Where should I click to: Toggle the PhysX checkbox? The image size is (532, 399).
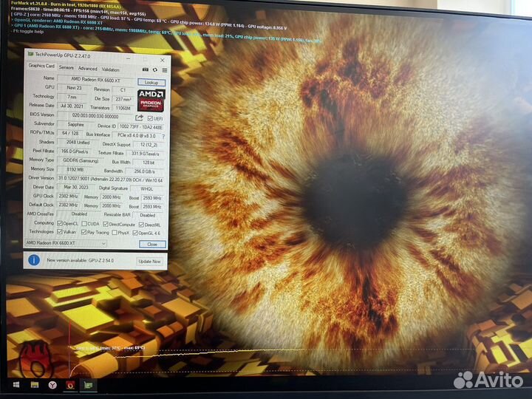click(x=115, y=233)
